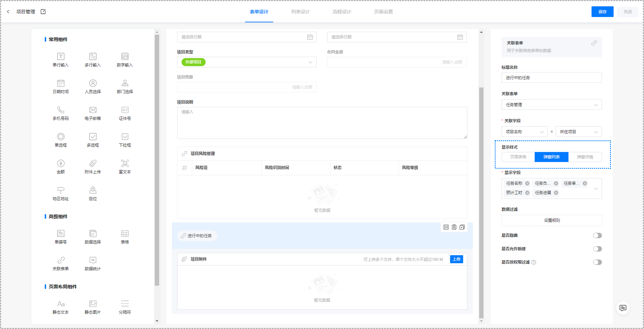Screen dimensions: 644x329
Task: Click the 金额 component icon
Action: point(61,163)
